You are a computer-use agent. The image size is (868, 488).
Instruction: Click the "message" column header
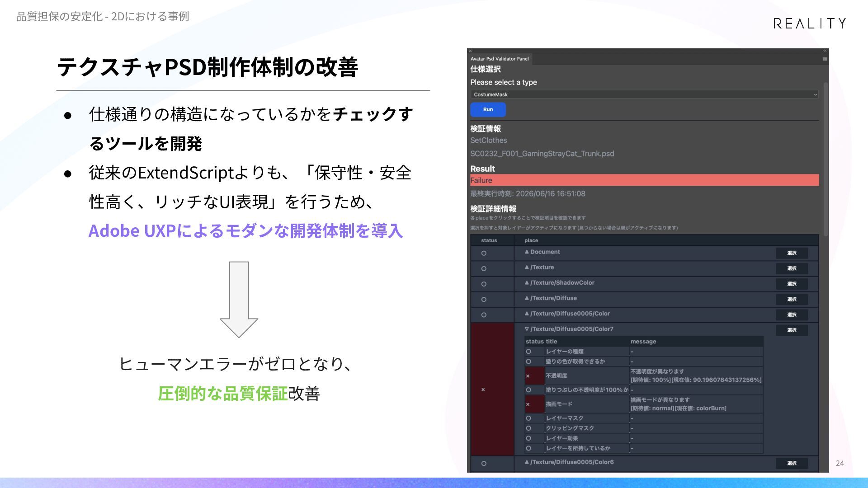click(x=643, y=342)
